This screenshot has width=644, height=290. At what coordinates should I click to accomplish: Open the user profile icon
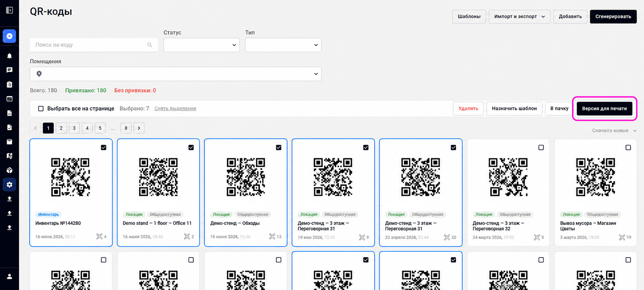click(x=9, y=277)
